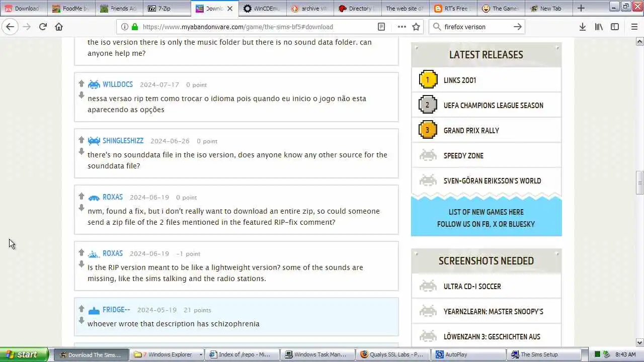644x362 pixels.
Task: Switch to the FoodMe tab
Action: click(71, 9)
